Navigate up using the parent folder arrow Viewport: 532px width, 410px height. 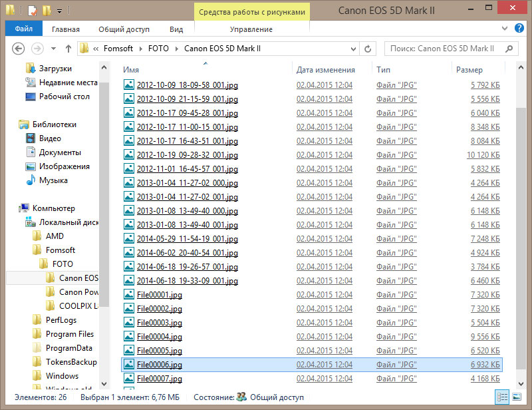[68, 48]
